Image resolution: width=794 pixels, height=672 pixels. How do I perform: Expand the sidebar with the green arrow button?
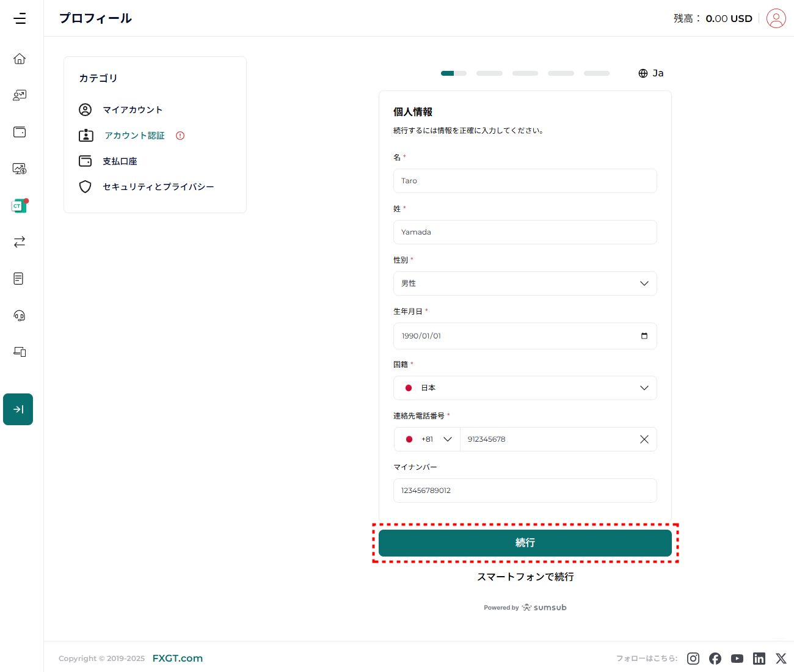(18, 409)
